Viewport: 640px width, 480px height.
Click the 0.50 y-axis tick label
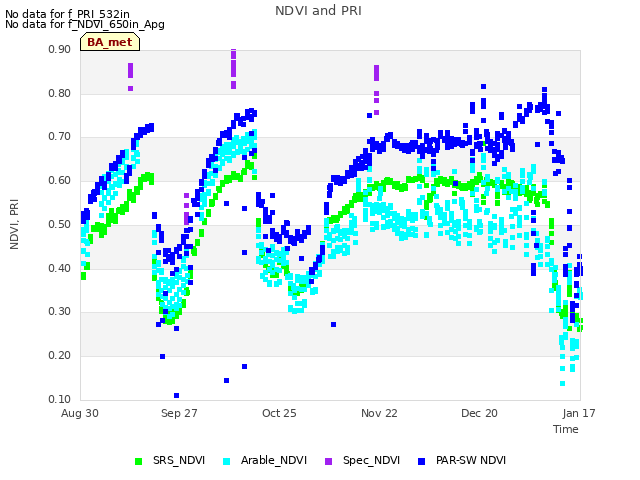tap(60, 224)
